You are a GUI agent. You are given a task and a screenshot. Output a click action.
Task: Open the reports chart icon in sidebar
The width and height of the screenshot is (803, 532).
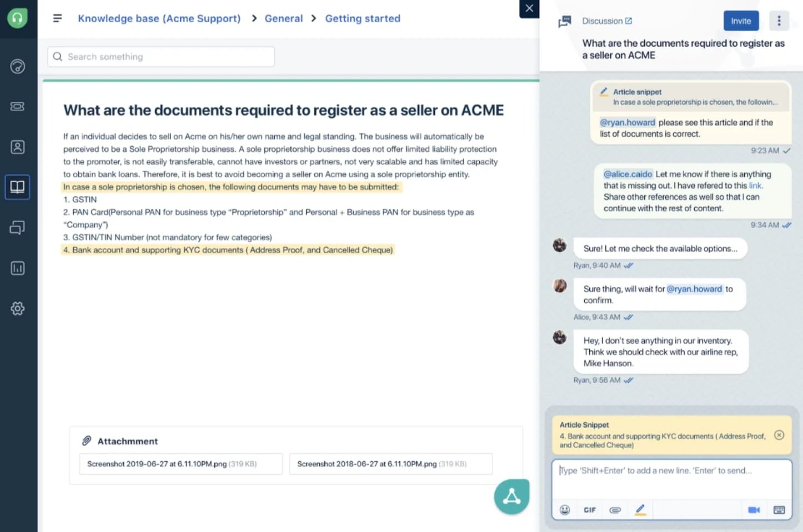point(18,268)
